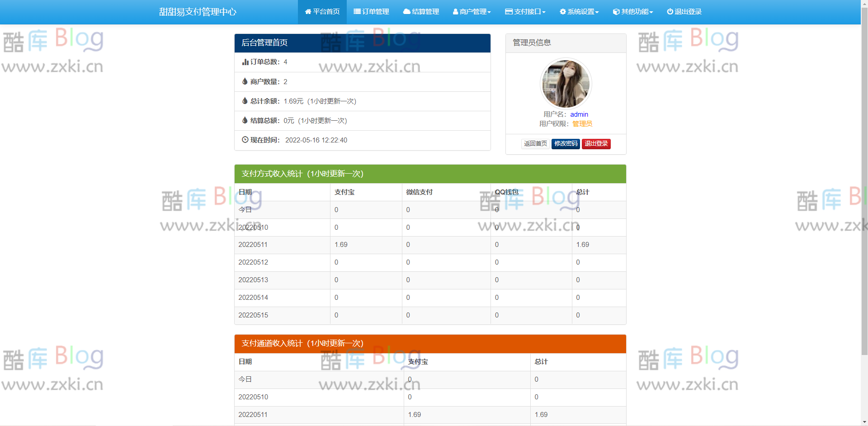Click the red 退出登录 button in admin panel
868x426 pixels.
click(x=596, y=144)
